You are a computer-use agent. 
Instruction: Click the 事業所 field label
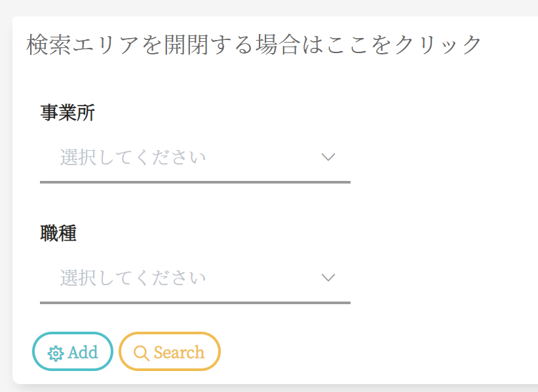click(x=67, y=113)
